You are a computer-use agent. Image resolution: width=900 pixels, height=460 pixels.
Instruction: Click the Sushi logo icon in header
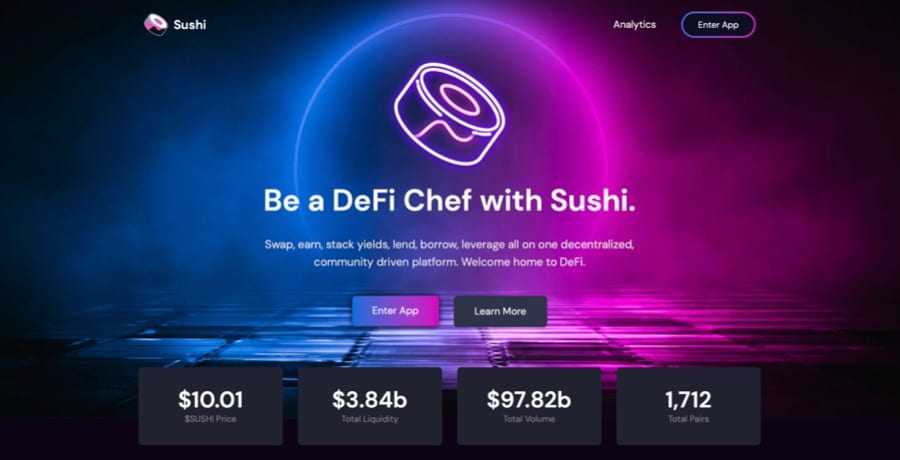[156, 25]
